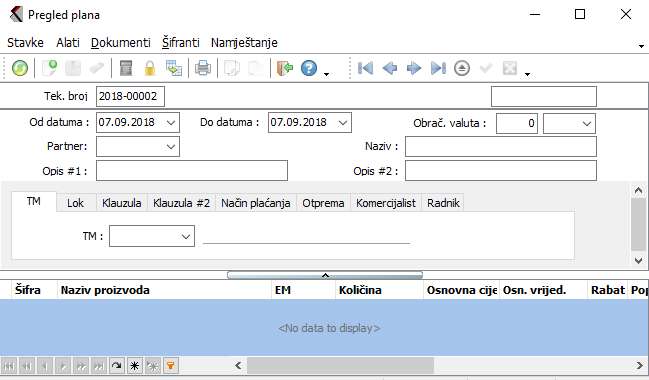Open the calculator icon in toolbar
The width and height of the screenshot is (649, 380).
pyautogui.click(x=126, y=68)
